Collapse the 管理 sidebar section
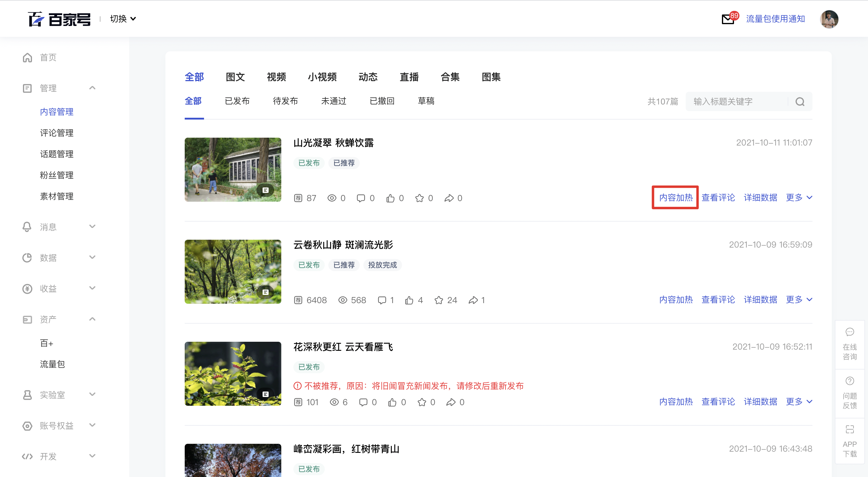Viewport: 868px width, 477px height. point(92,88)
